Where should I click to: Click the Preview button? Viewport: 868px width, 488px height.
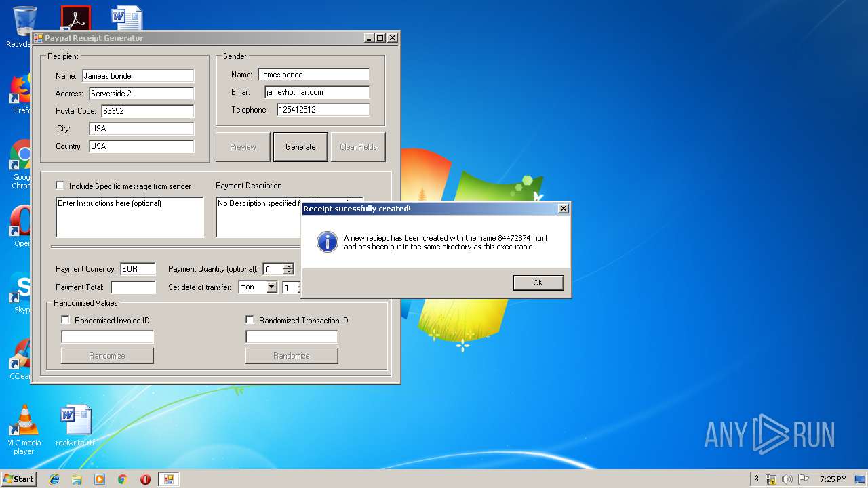(x=243, y=147)
